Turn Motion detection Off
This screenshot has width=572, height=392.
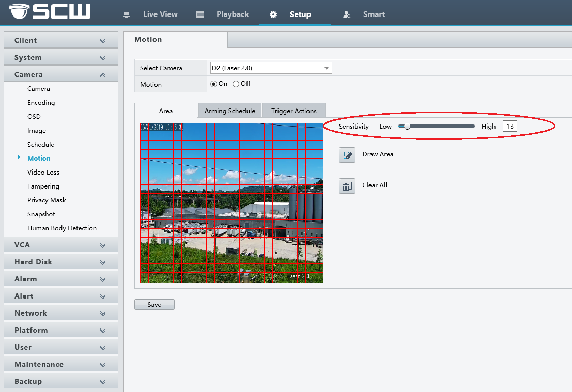(236, 84)
